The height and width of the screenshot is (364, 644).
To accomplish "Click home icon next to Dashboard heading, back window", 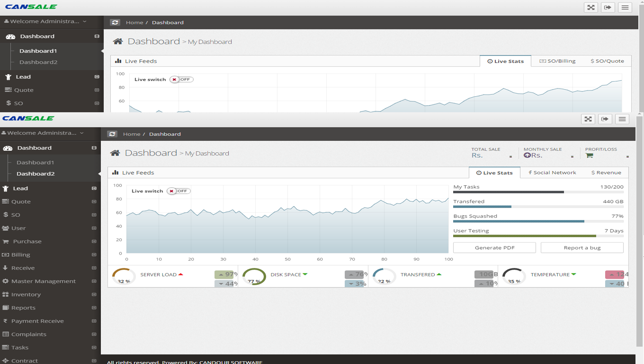I will [118, 41].
